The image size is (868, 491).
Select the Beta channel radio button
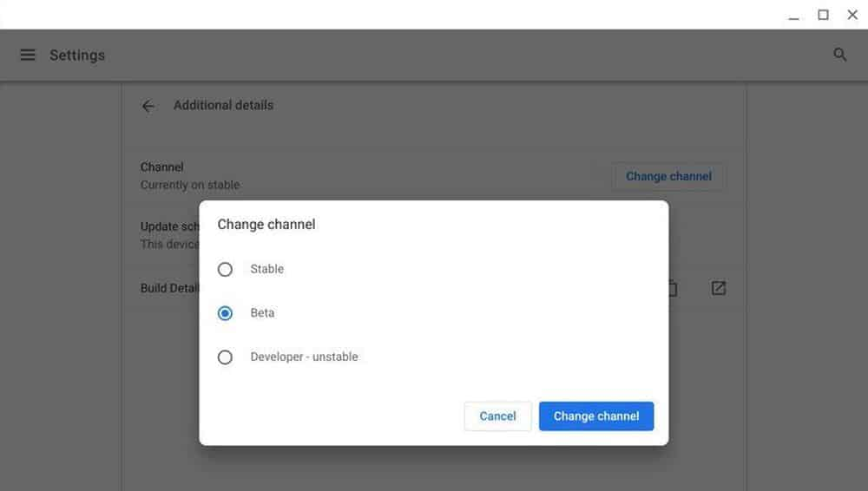click(226, 313)
